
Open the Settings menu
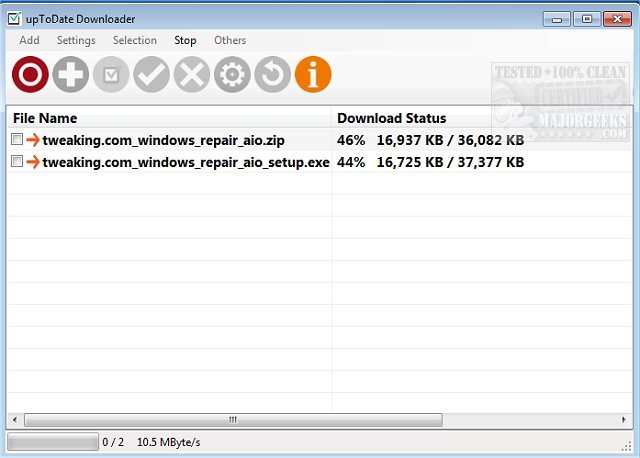click(x=76, y=40)
